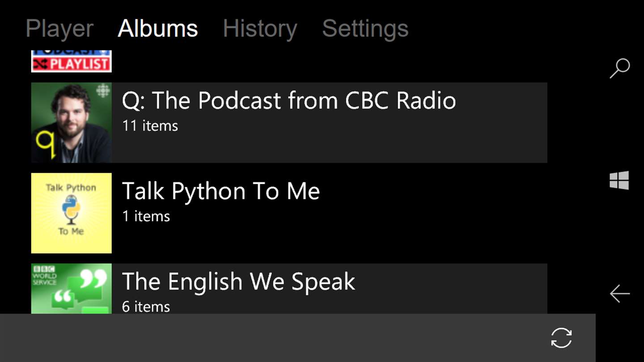Viewport: 644px width, 362px height.
Task: Go to the Settings tab
Action: point(365,29)
